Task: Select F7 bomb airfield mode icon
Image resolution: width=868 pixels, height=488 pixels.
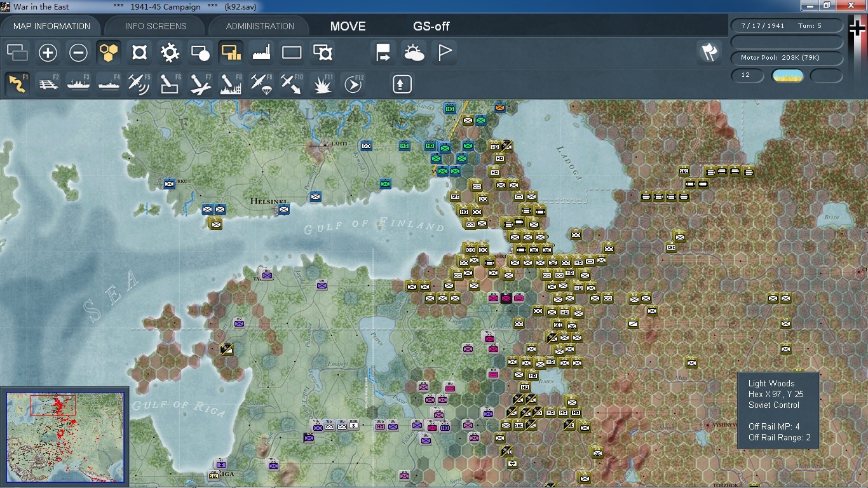Action: coord(201,84)
